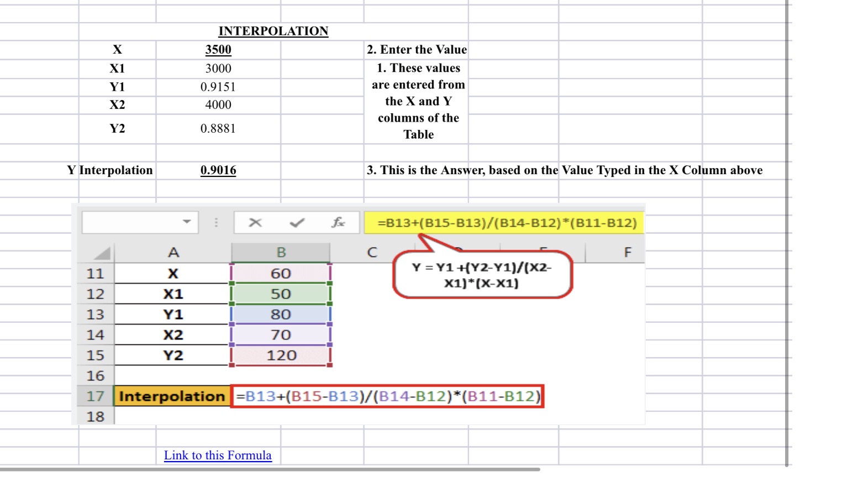Select row 18 header
This screenshot has width=868, height=482.
click(x=95, y=416)
